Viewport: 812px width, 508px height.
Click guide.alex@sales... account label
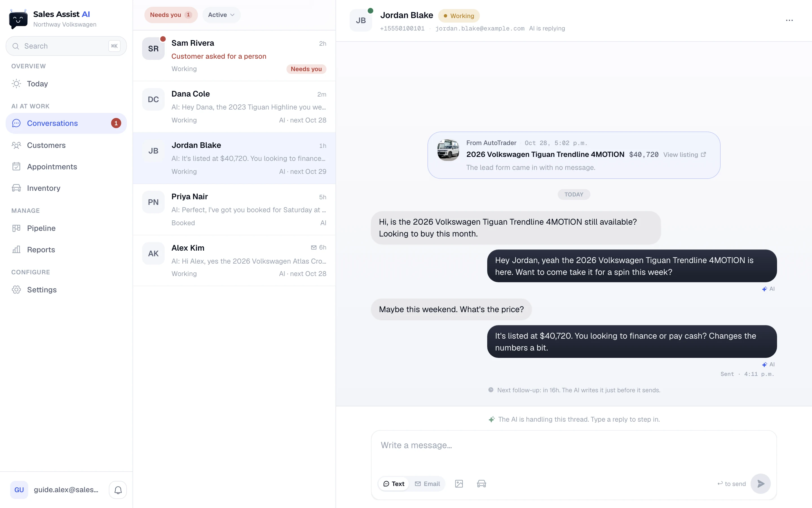pyautogui.click(x=66, y=490)
